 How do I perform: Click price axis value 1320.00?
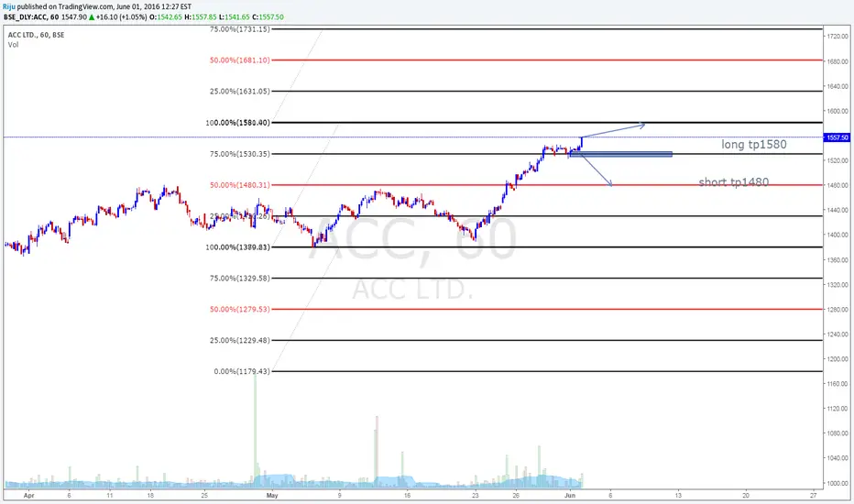coord(838,284)
